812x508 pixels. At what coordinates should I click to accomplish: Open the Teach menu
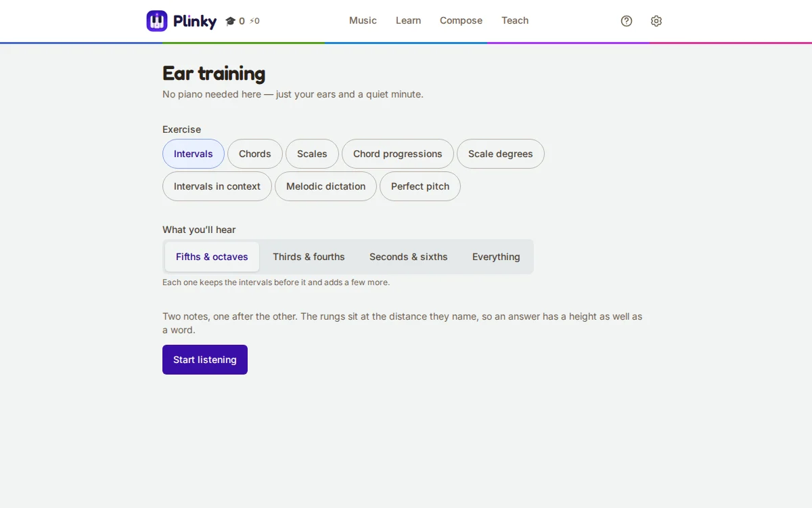pos(515,20)
